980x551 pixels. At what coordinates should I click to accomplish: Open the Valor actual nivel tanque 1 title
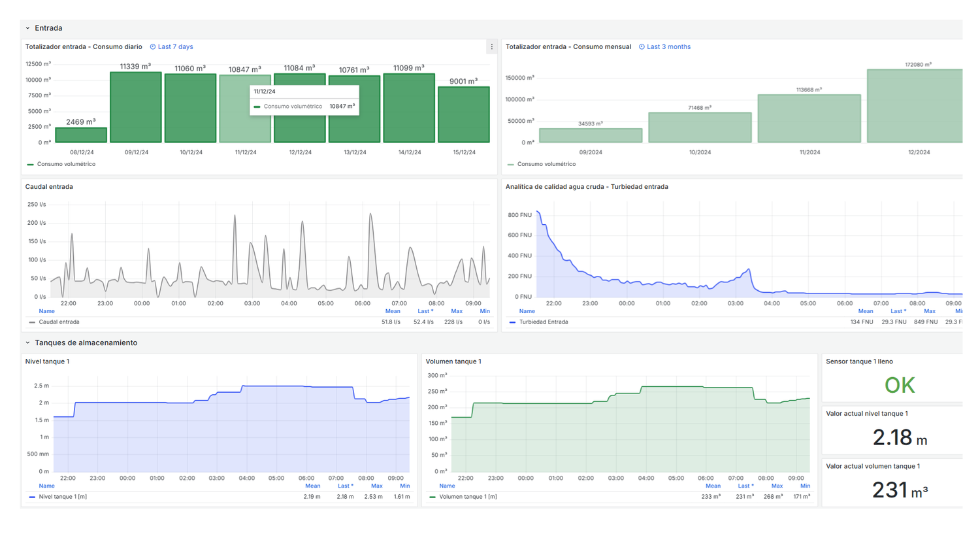point(867,414)
